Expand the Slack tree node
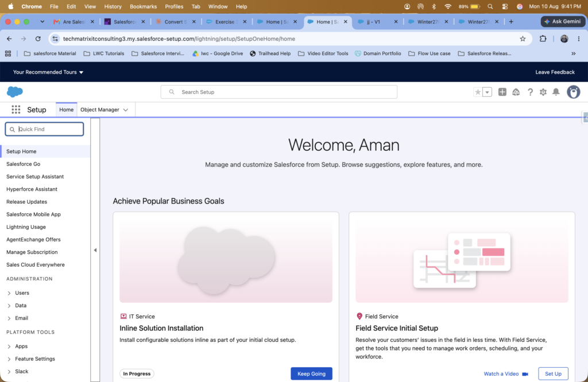This screenshot has height=382, width=588. tap(9, 372)
